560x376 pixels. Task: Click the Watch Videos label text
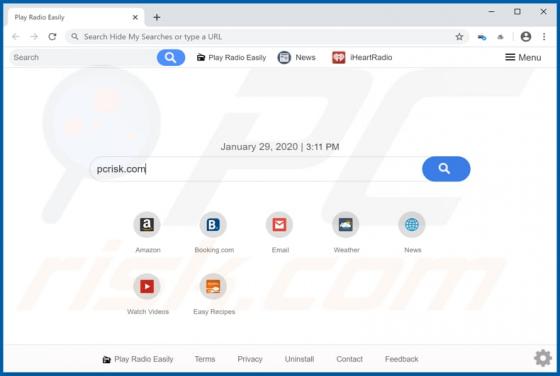148,312
